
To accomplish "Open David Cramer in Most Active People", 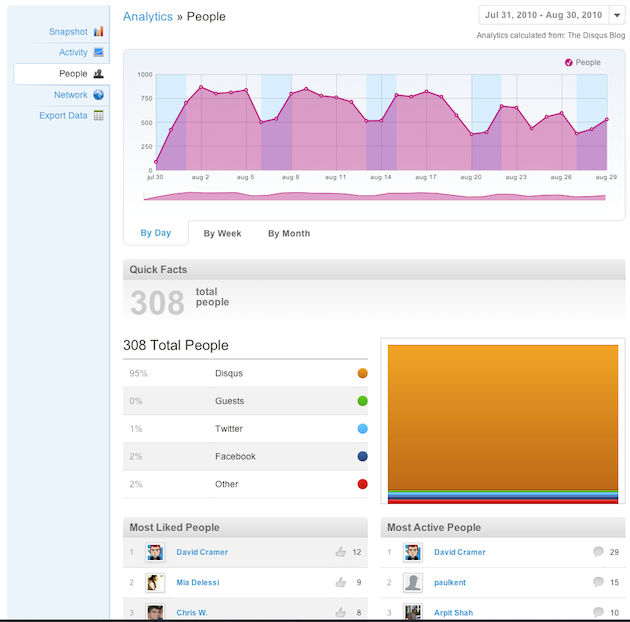I will (460, 552).
